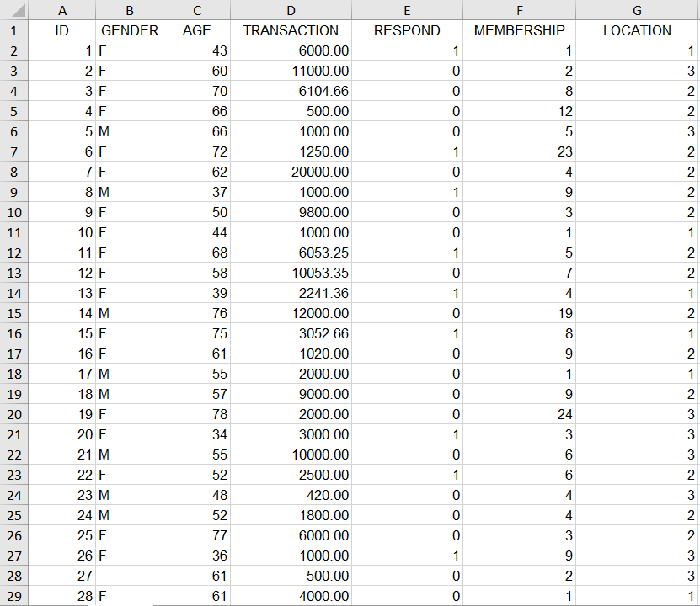Image resolution: width=700 pixels, height=606 pixels.
Task: Select row 21 header
Action: tap(13, 434)
